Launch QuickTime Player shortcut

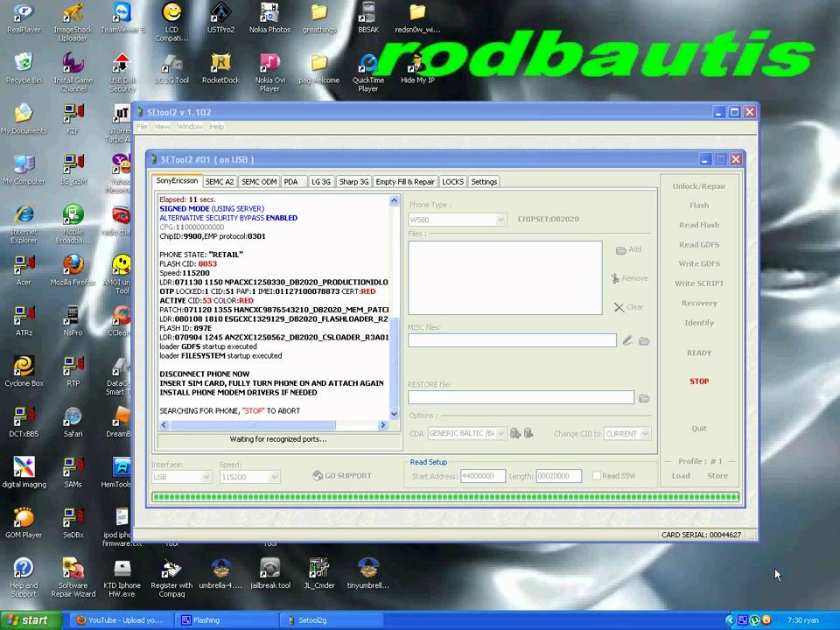[x=368, y=72]
